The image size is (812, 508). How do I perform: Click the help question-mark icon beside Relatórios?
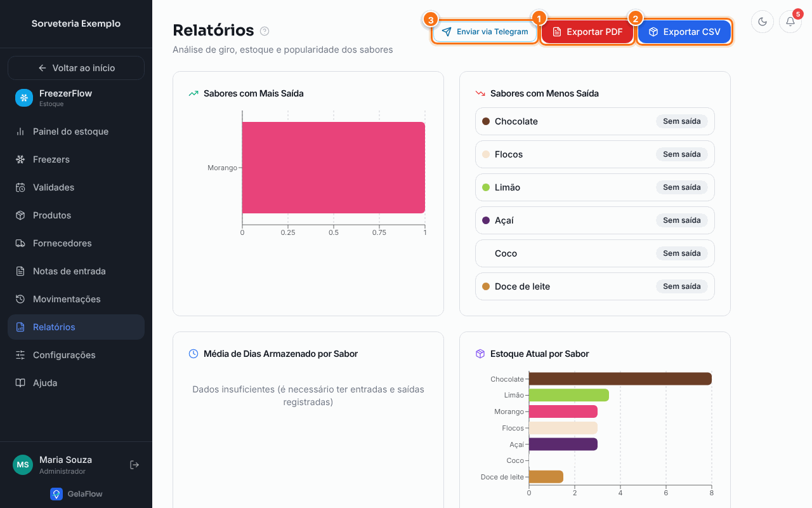(265, 31)
